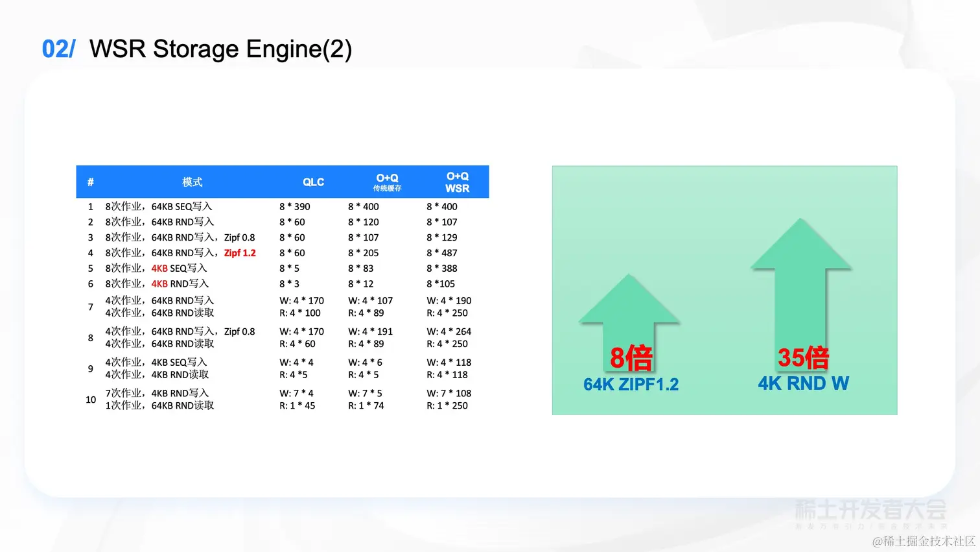980x552 pixels.
Task: Click the "W: 4 * 190" value
Action: 449,300
